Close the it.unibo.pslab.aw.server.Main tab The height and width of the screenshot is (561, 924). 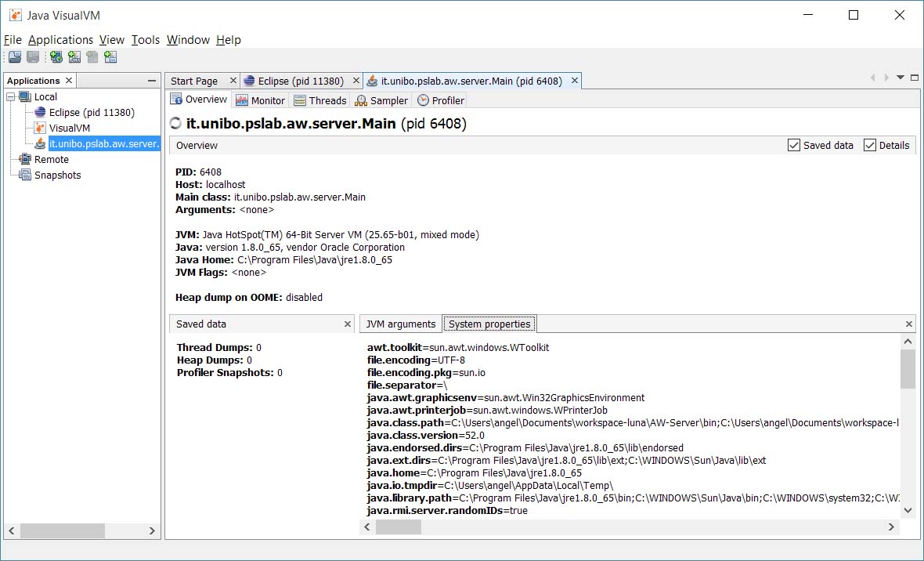coord(575,80)
